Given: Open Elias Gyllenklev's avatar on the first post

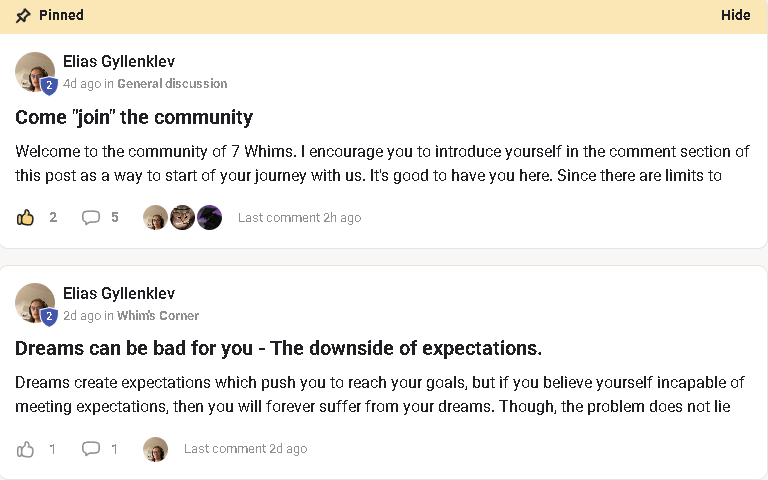Looking at the screenshot, I should tap(33, 70).
